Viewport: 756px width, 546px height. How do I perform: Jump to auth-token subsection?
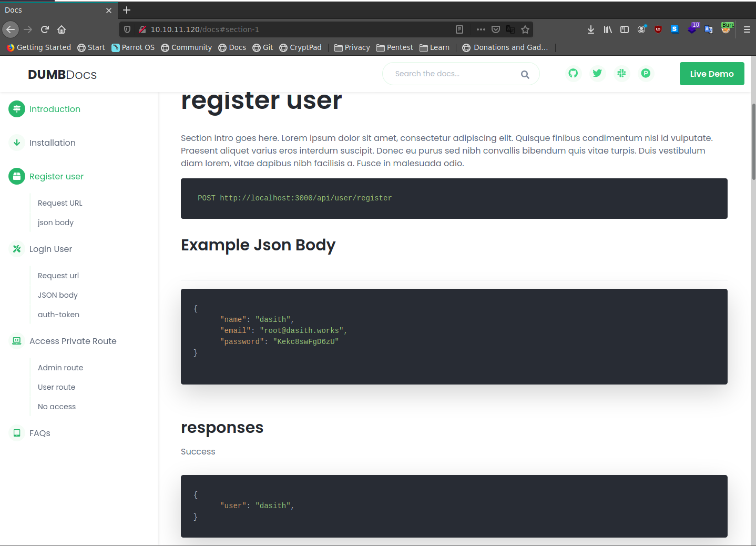pyautogui.click(x=58, y=315)
